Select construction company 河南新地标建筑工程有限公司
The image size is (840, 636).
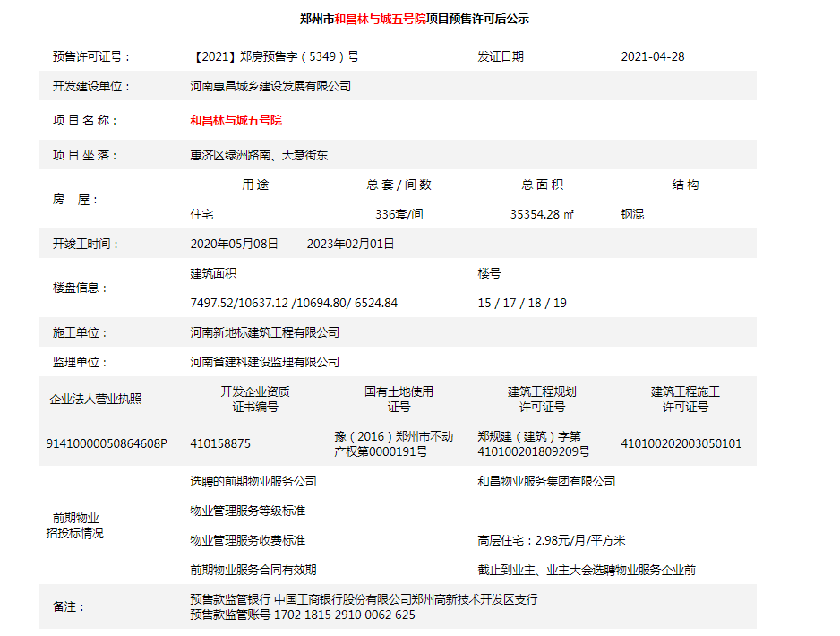pos(265,332)
